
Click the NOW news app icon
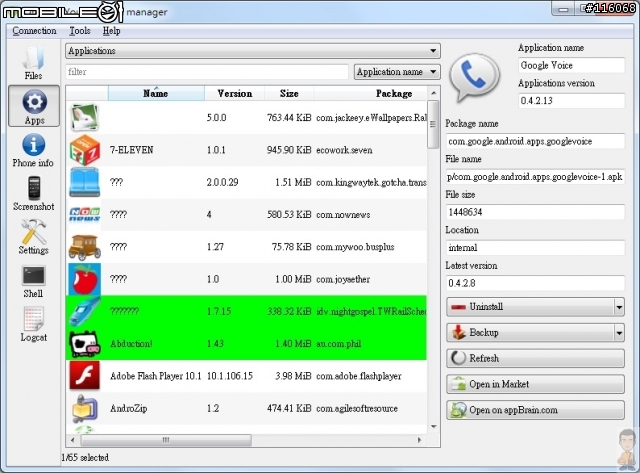click(x=84, y=214)
